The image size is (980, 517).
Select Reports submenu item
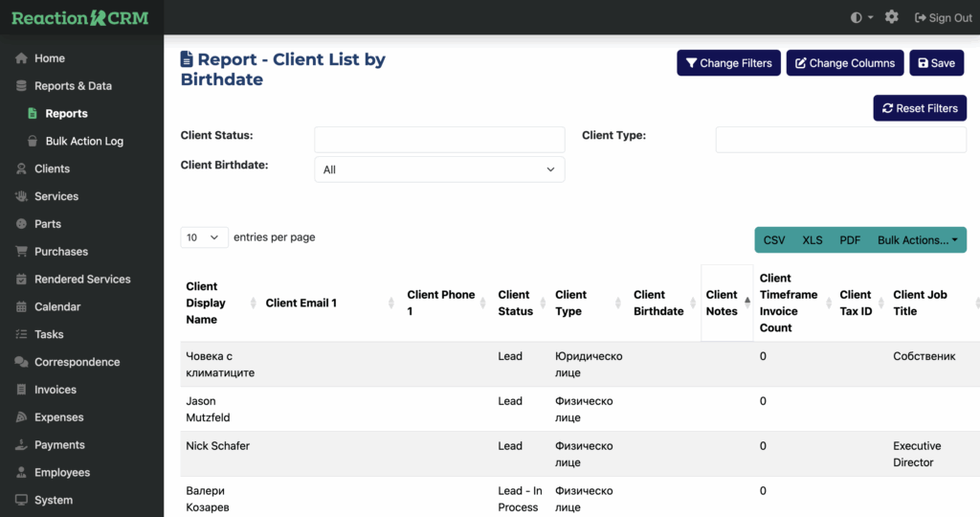click(66, 114)
